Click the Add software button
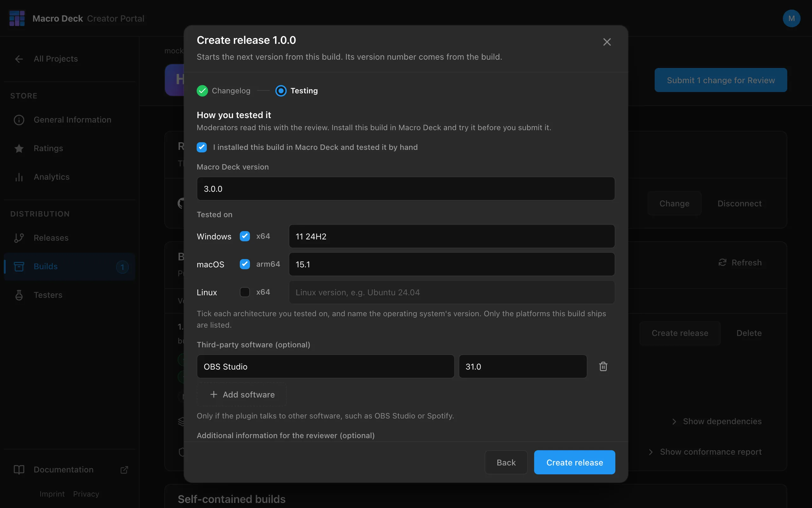 tap(242, 394)
